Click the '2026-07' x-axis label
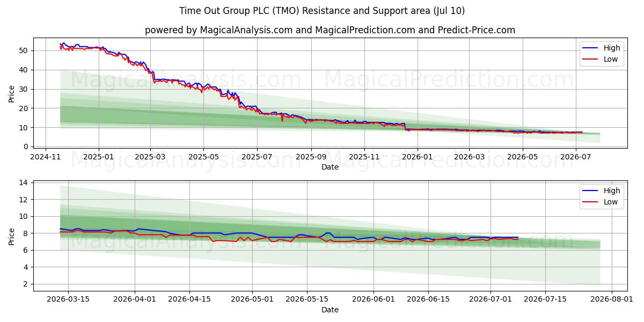Screen dimensions: 644x322 click(x=575, y=157)
